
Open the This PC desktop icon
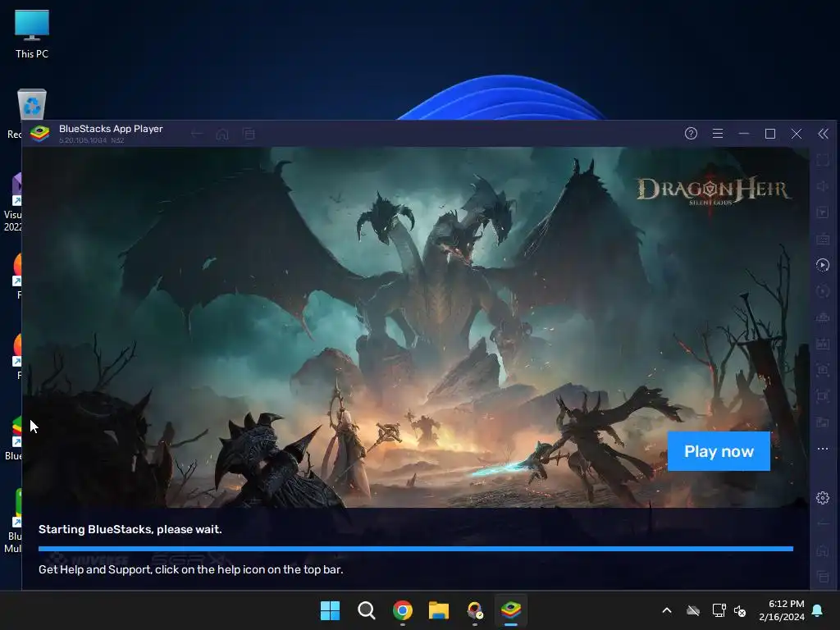click(x=32, y=34)
